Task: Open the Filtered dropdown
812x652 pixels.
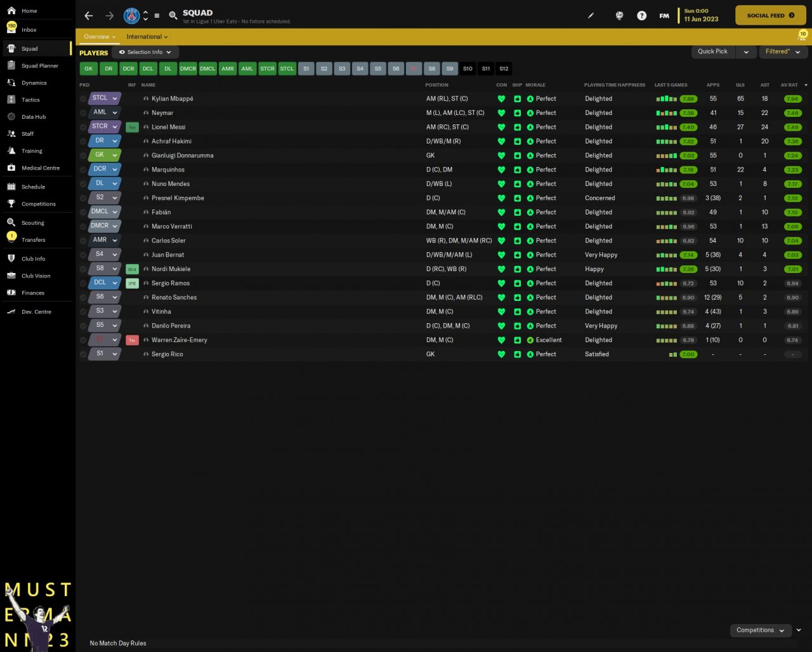Action: pos(783,51)
